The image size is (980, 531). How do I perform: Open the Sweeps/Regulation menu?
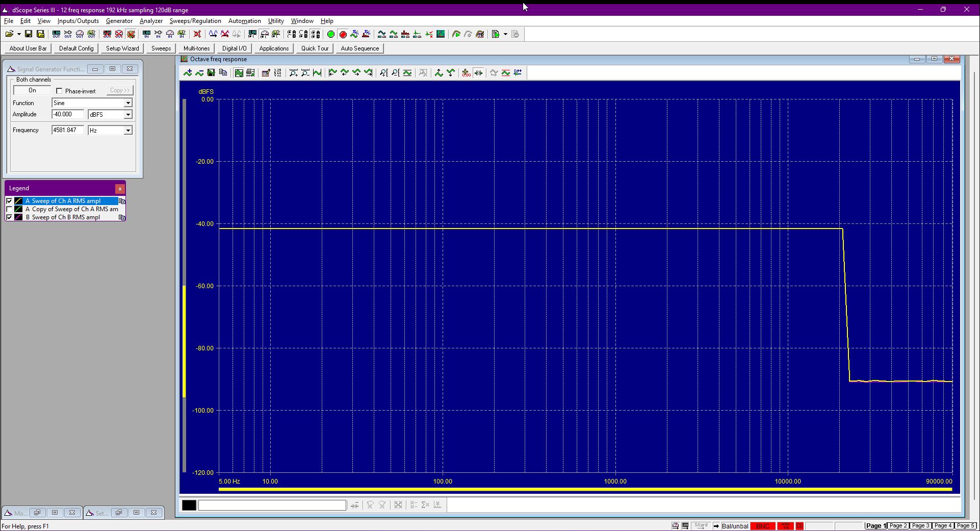coord(195,21)
